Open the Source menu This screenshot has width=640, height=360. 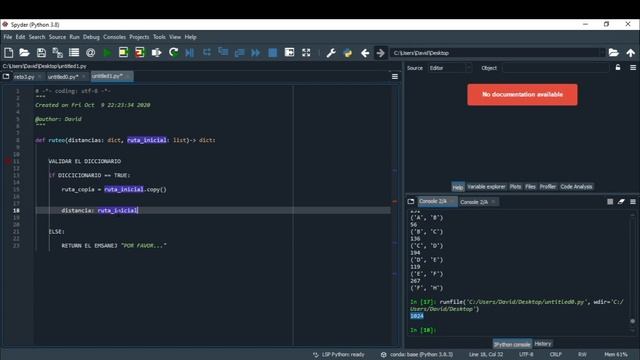pos(57,37)
